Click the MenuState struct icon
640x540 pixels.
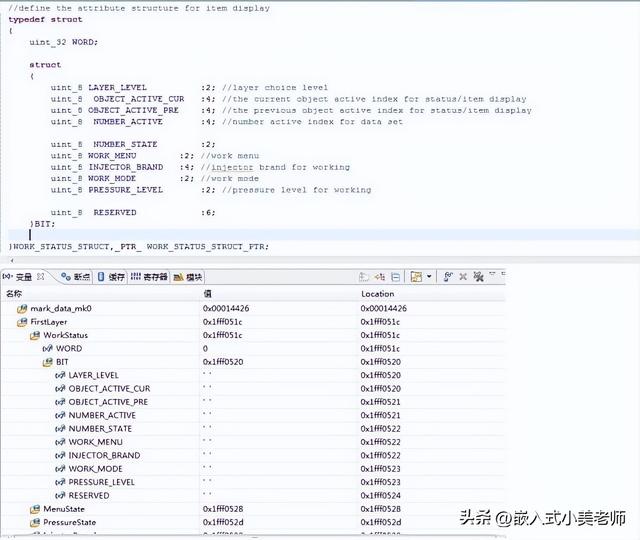[35, 509]
